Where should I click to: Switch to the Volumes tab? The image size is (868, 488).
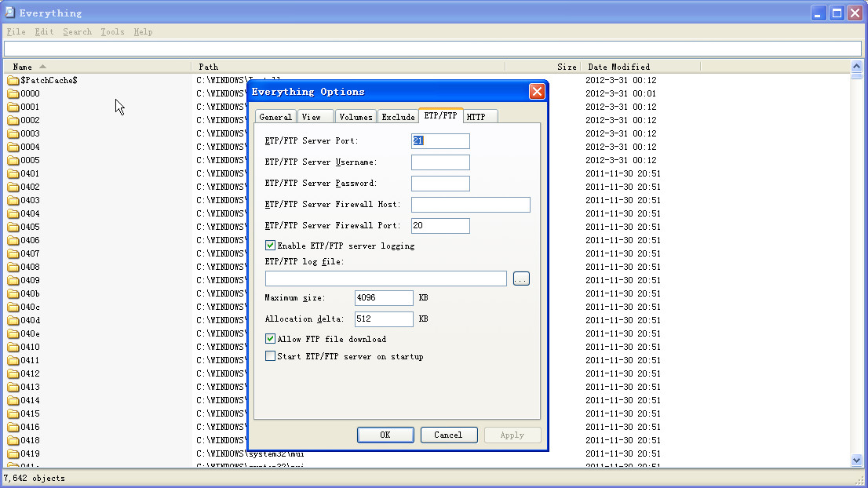(x=356, y=117)
